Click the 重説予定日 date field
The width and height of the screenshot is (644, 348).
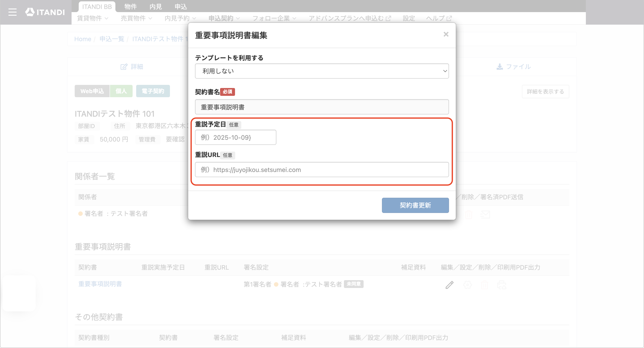tap(235, 137)
